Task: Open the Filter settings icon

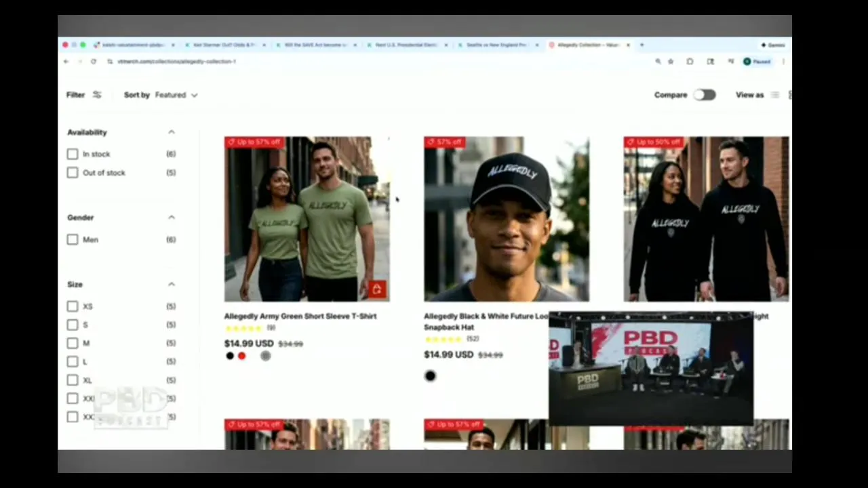Action: pos(97,95)
